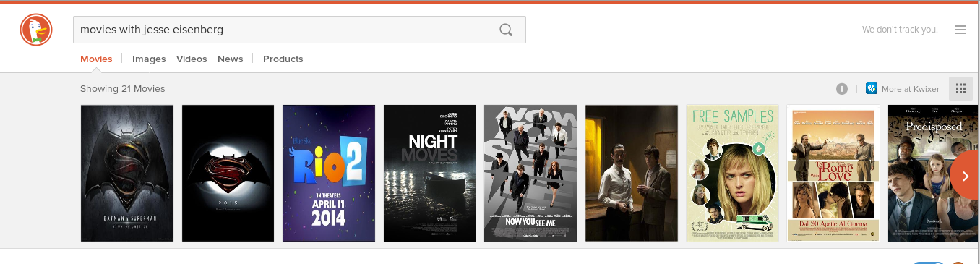Screen dimensions: 980x264
Task: Switch to the grid view icon
Action: click(x=960, y=89)
